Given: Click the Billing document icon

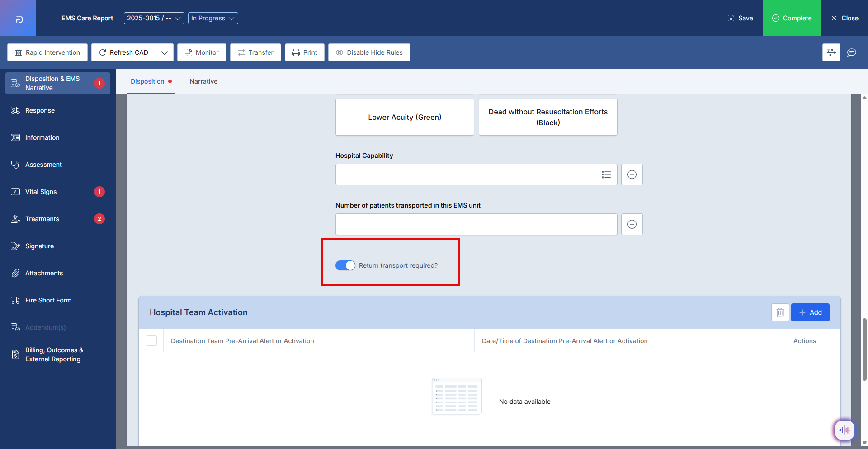Looking at the screenshot, I should (15, 354).
